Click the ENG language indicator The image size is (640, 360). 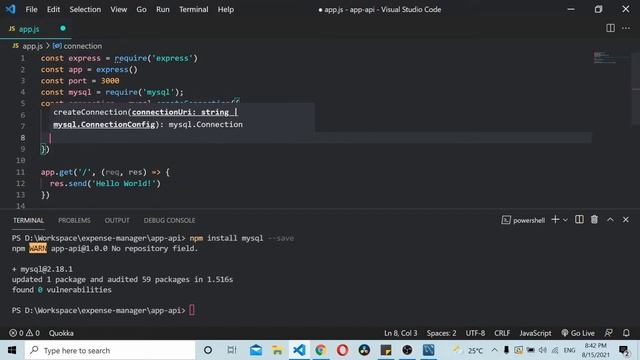tap(569, 350)
